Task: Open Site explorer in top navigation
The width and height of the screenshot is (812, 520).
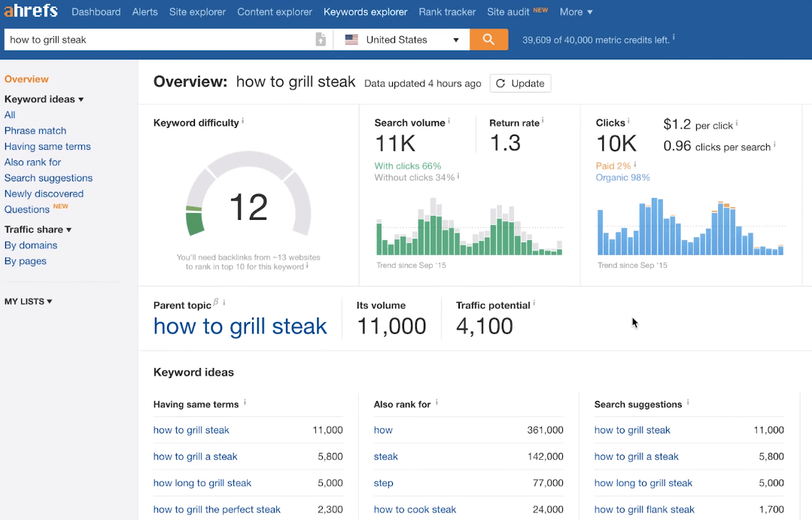Action: (197, 12)
